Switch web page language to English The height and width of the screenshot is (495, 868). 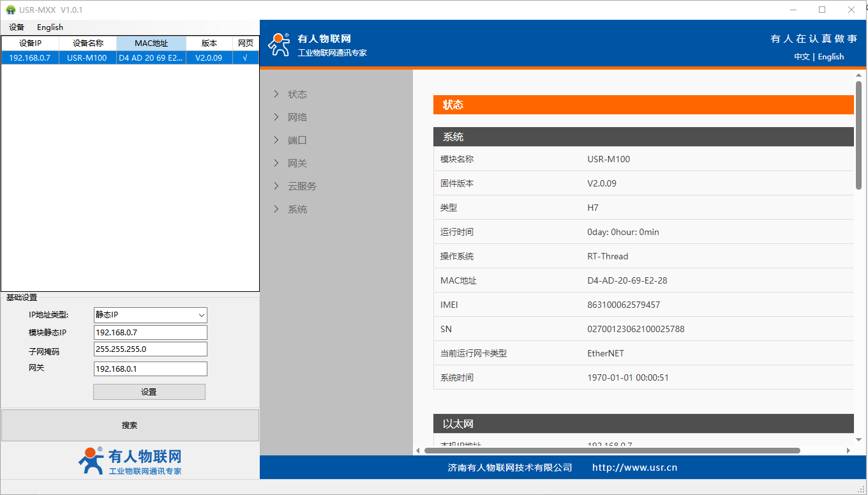830,57
